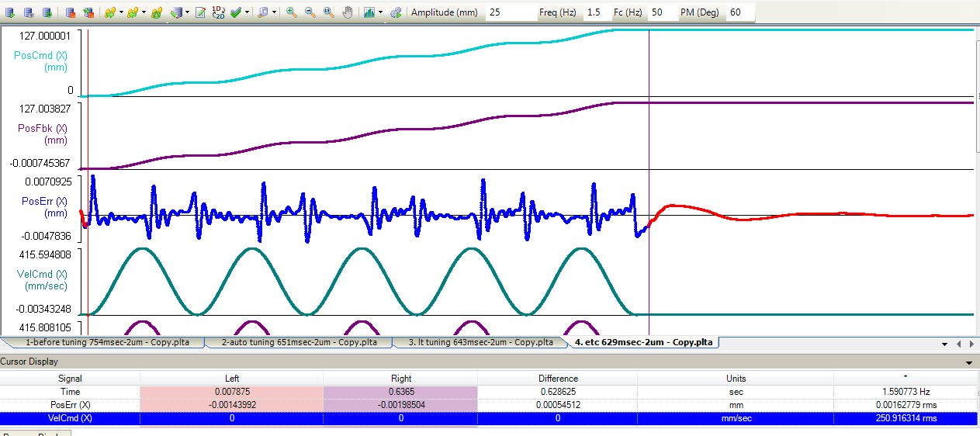Click the PosCmd (X) signal label
The width and height of the screenshot is (980, 436).
(40, 55)
